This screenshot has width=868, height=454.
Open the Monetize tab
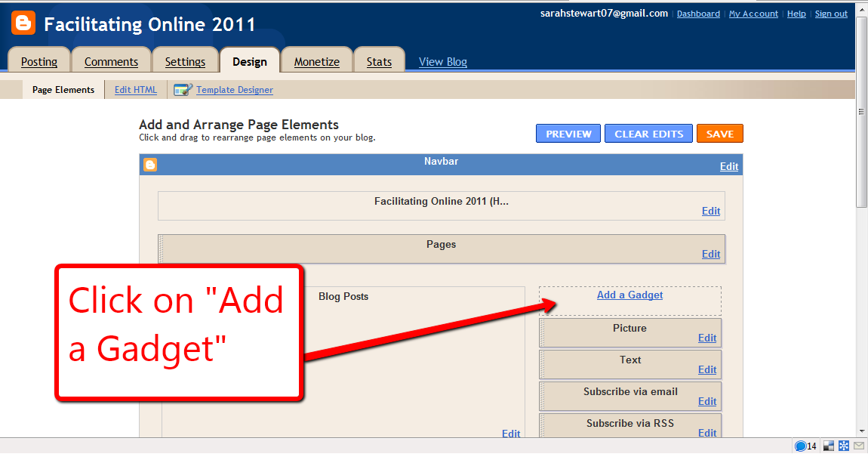pos(317,61)
